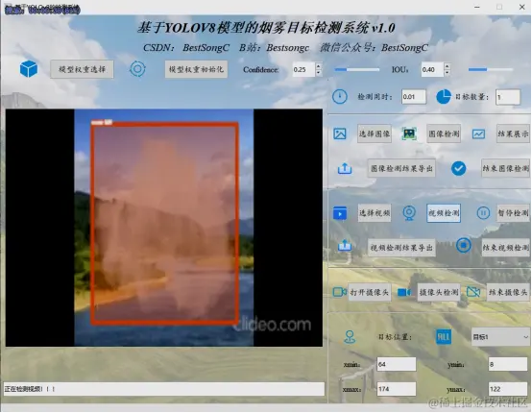Click the blue checkmark icon beside 结束图像检测
Viewport: 532px width, 413px height.
[x=458, y=168]
